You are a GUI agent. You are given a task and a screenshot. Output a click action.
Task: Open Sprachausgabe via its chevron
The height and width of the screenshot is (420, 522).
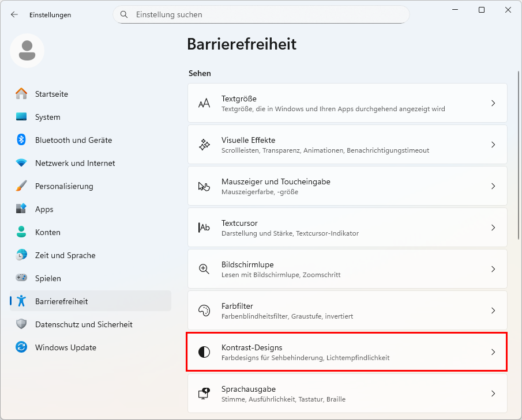pyautogui.click(x=493, y=393)
